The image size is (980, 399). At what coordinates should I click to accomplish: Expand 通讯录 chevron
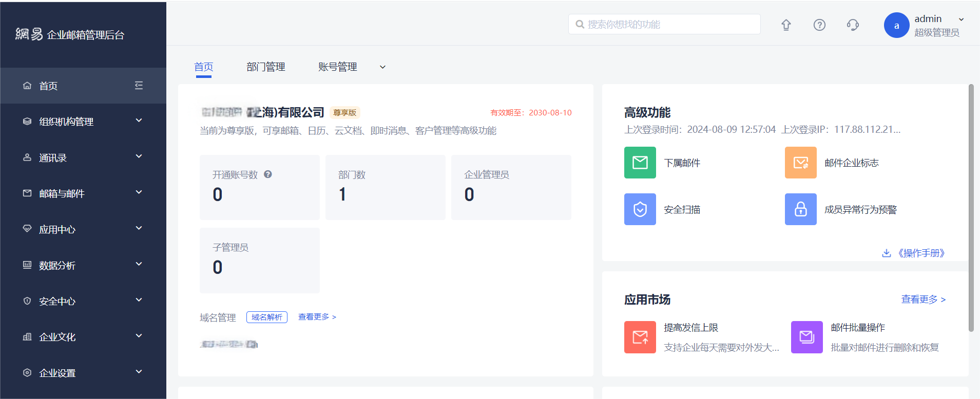point(139,156)
